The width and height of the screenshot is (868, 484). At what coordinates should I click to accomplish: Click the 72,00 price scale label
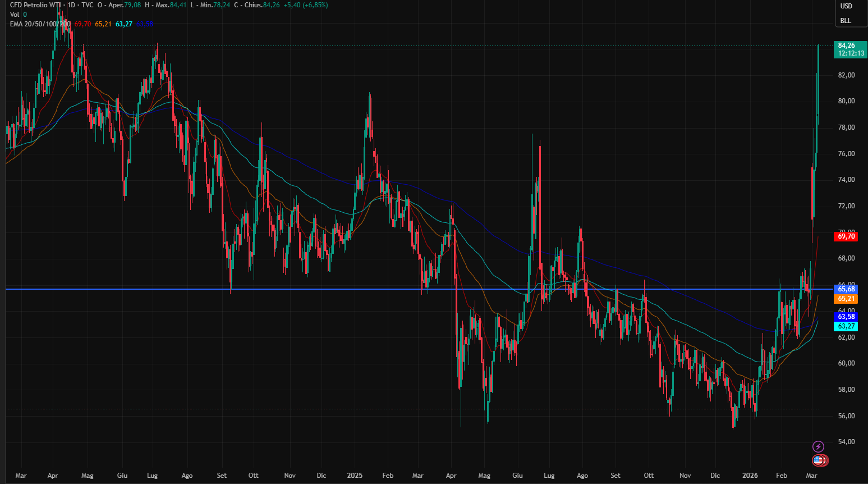(846, 206)
